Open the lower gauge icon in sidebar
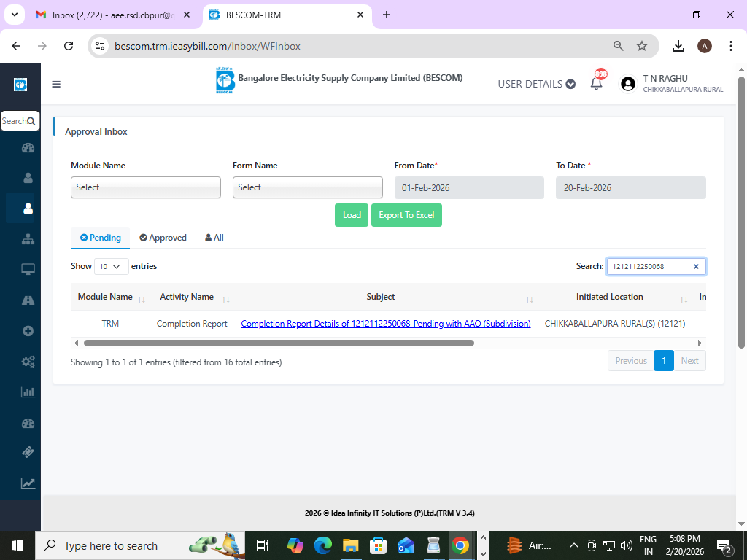 pyautogui.click(x=28, y=424)
